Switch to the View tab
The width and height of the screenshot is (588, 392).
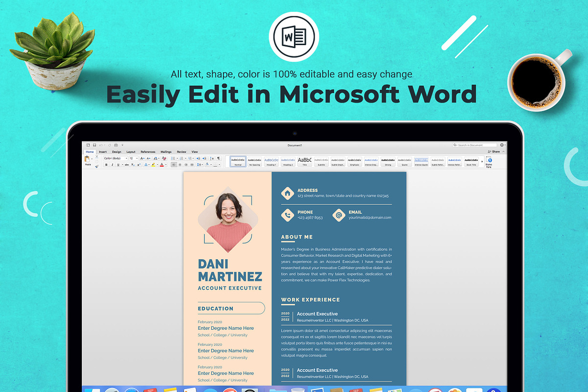click(x=195, y=152)
